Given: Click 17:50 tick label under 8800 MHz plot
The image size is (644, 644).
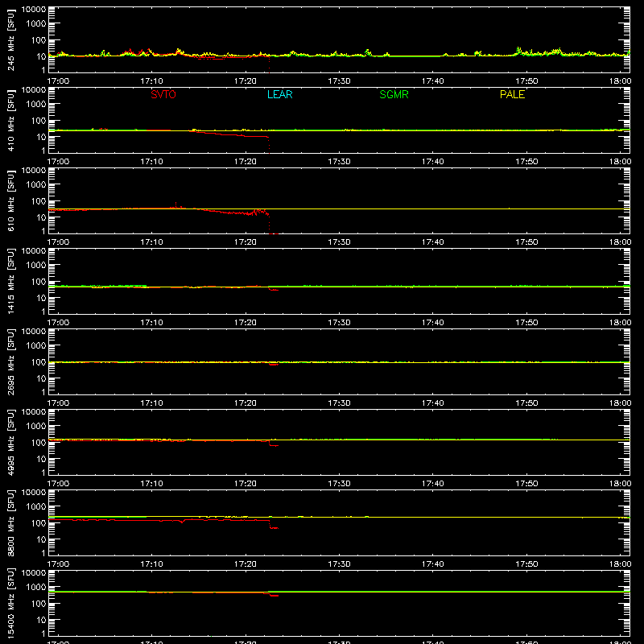Looking at the screenshot, I should coord(526,564).
